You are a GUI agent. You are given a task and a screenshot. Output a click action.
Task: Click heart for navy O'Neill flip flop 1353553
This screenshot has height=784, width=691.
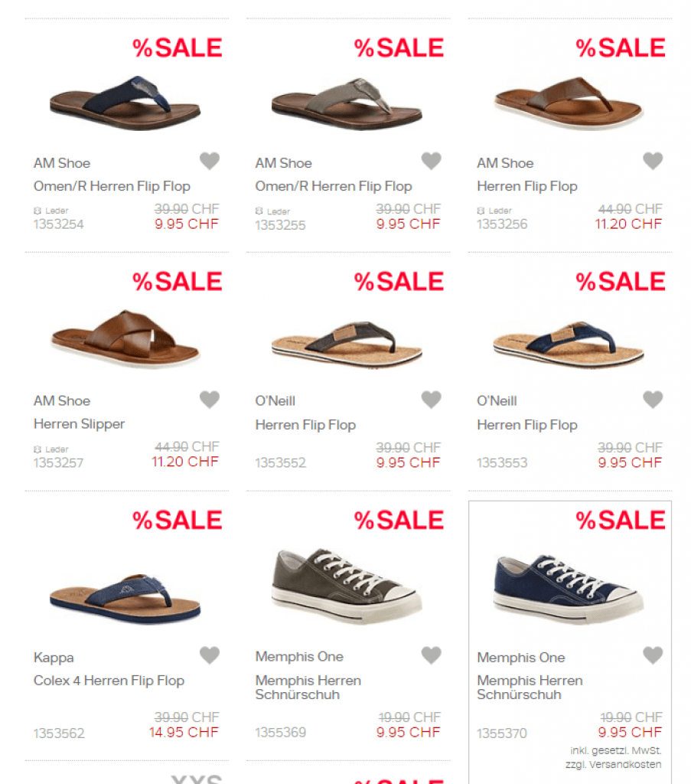pos(653,400)
